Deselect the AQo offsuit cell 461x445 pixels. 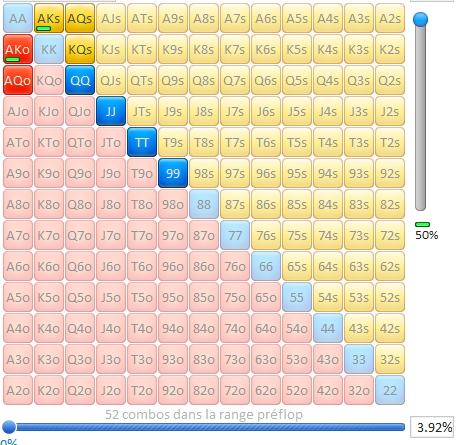tap(18, 80)
